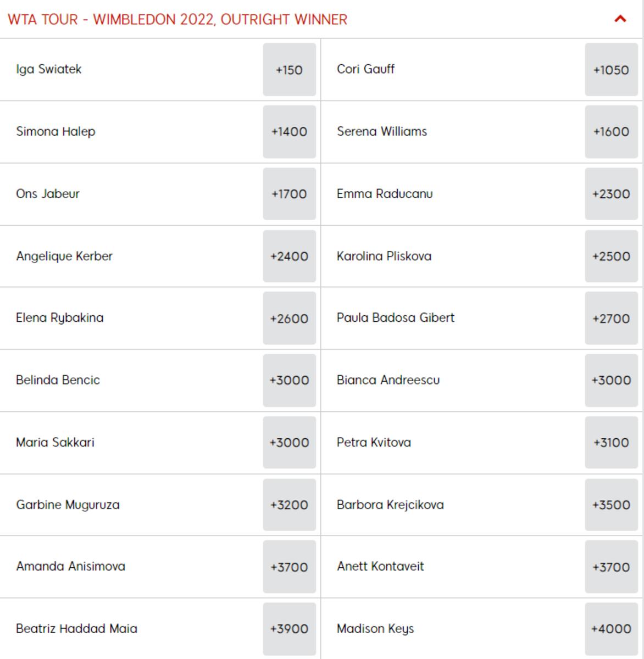Choose Serena Williams +1600 odds

pos(611,132)
